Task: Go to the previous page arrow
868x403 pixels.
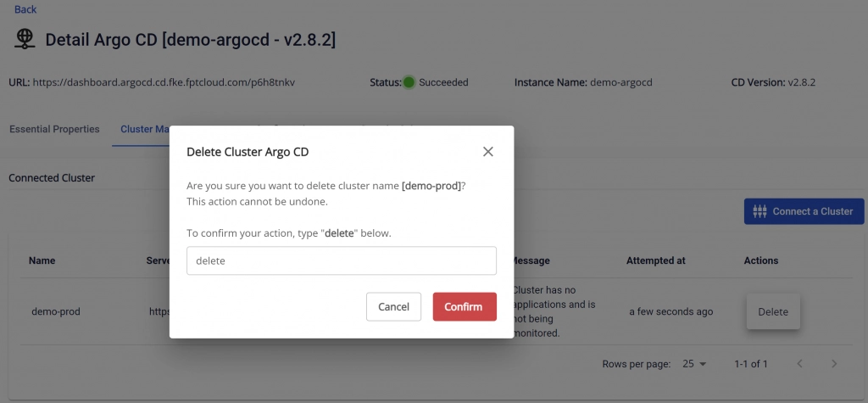Action: 799,364
